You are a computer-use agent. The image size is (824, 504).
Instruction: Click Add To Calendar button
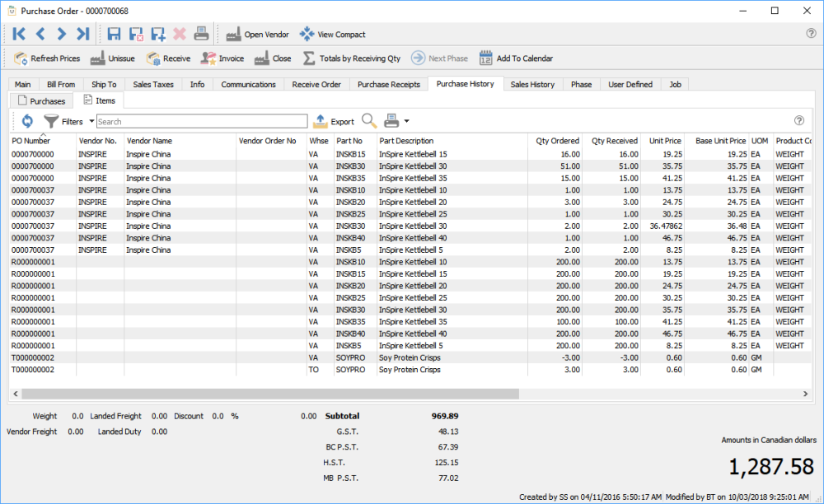pos(516,58)
